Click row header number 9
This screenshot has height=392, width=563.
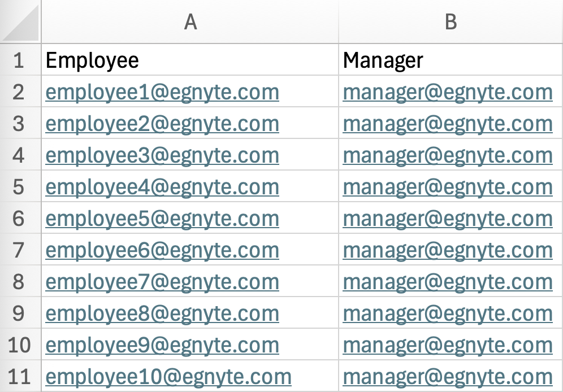[x=19, y=313]
